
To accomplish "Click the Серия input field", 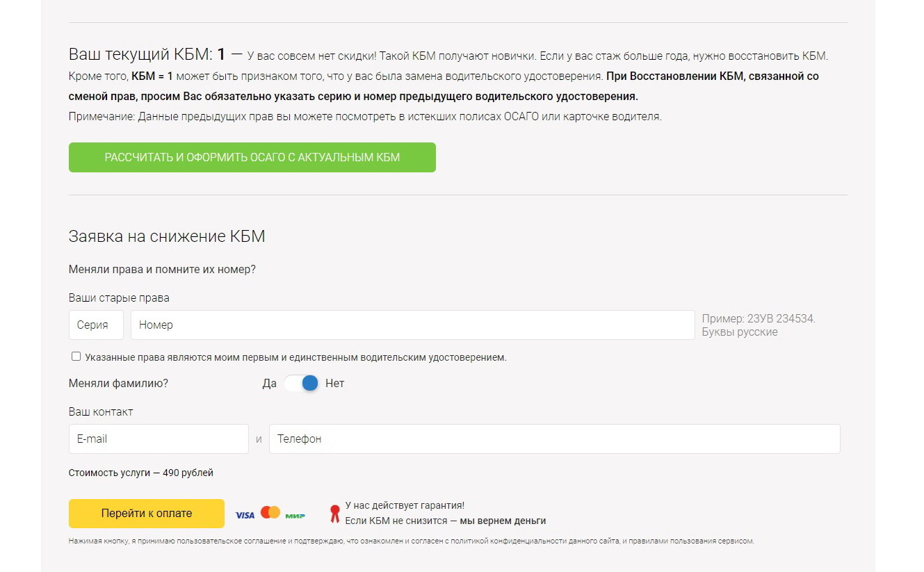I will pos(96,325).
